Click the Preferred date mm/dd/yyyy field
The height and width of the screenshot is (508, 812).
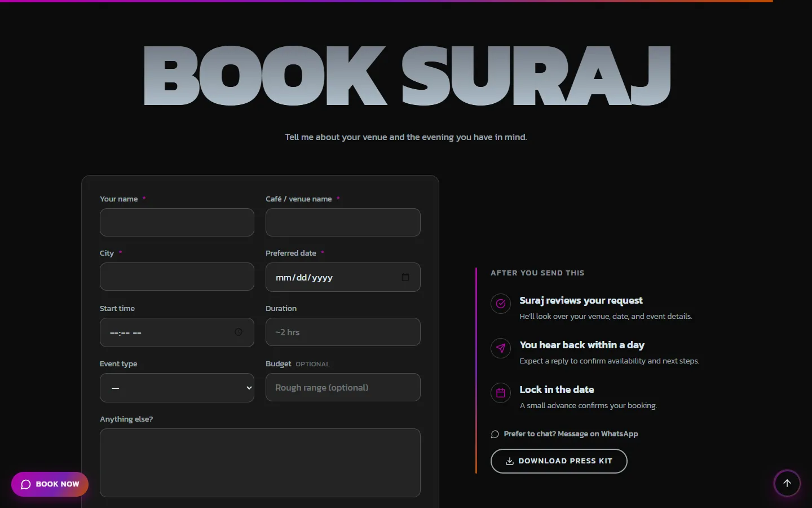tap(343, 277)
